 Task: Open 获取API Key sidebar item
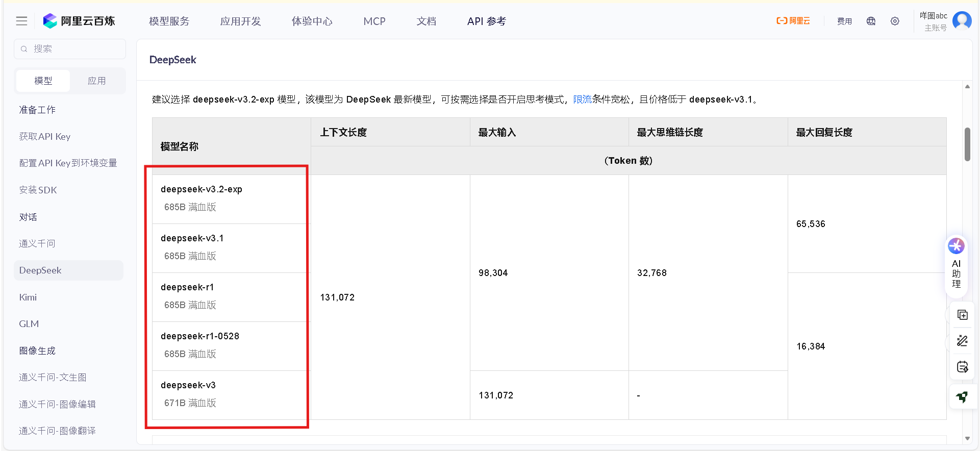point(45,136)
